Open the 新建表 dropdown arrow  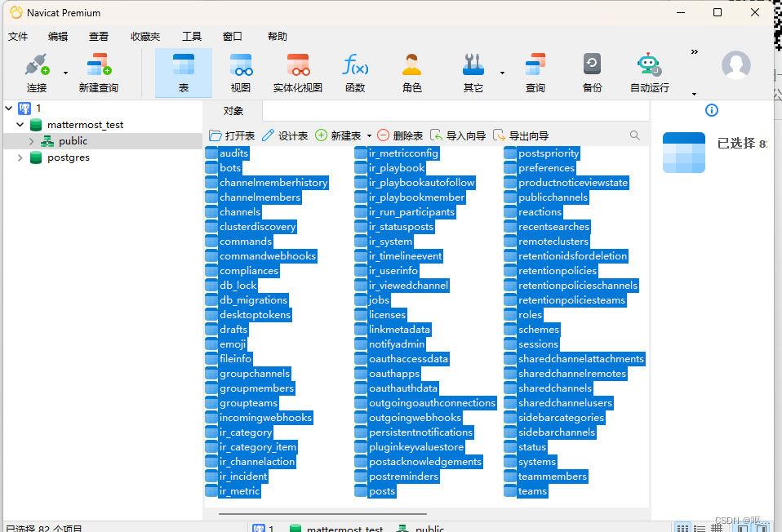[x=369, y=135]
